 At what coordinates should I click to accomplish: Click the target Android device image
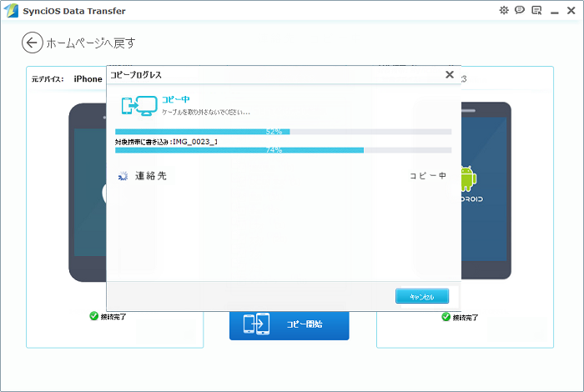(x=486, y=191)
